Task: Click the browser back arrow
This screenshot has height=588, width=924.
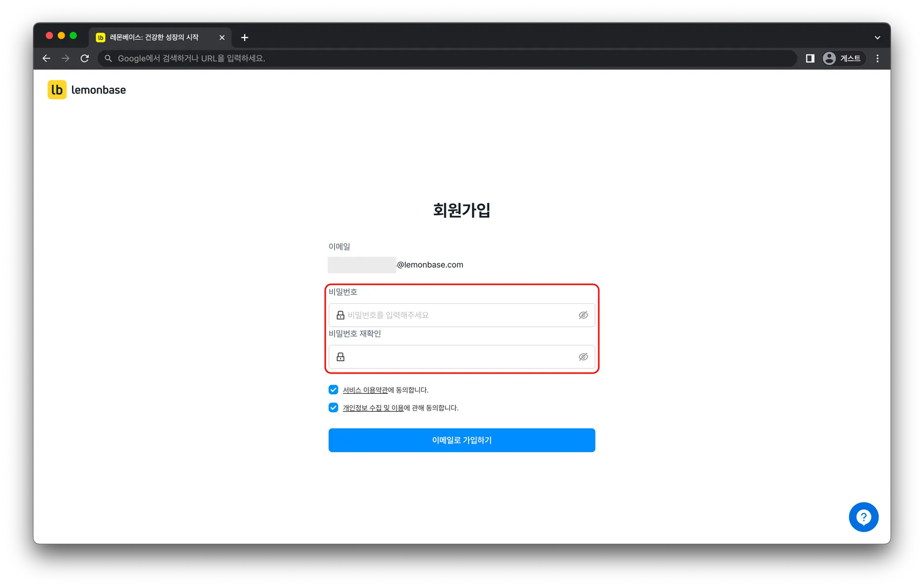Action: click(x=46, y=58)
